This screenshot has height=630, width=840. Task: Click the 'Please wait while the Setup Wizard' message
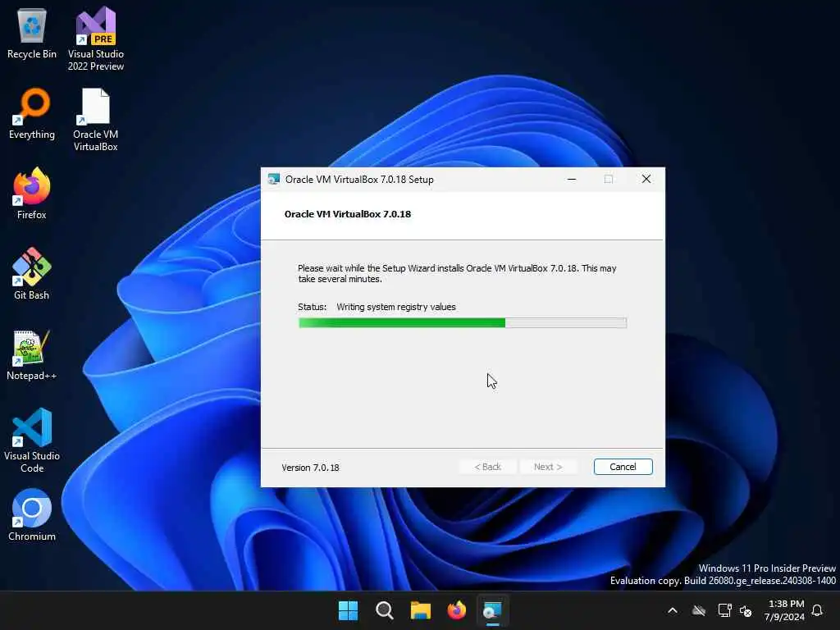457,274
